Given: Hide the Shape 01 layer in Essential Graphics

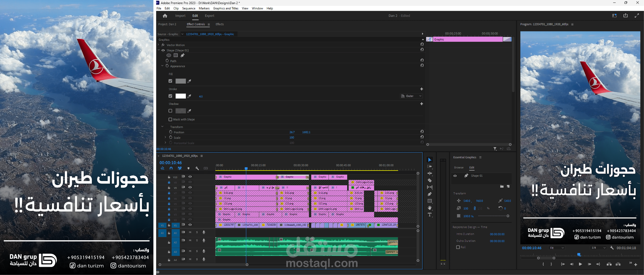Looking at the screenshot, I should [455, 176].
